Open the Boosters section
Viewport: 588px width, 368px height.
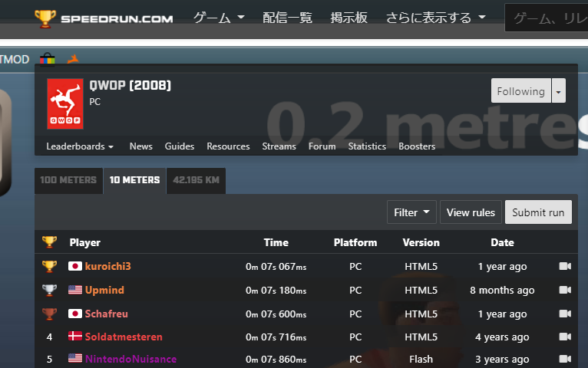[x=417, y=146]
